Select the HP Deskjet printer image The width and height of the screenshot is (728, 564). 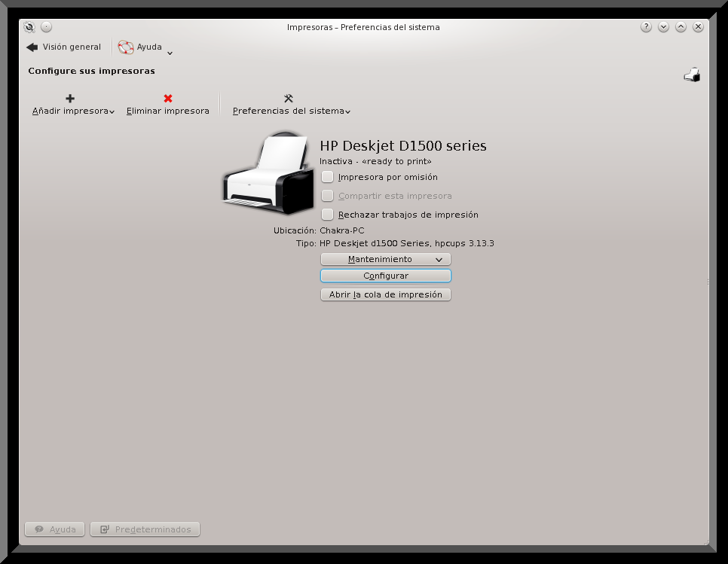[268, 173]
